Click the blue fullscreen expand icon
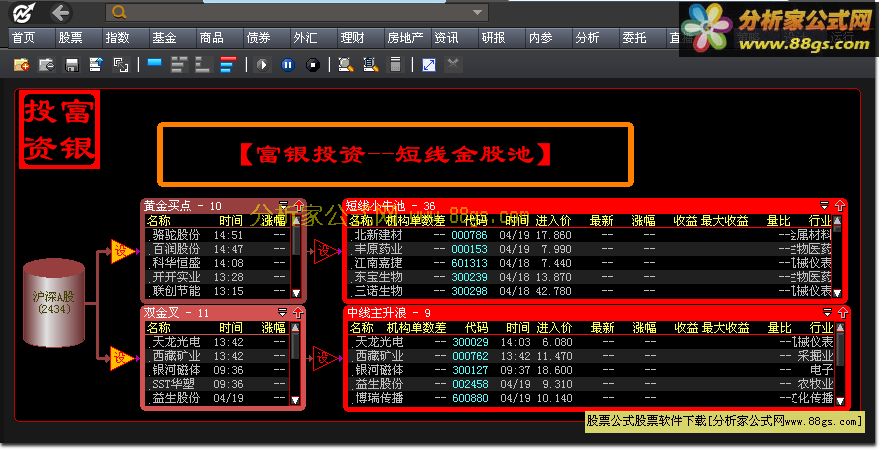 [x=429, y=65]
